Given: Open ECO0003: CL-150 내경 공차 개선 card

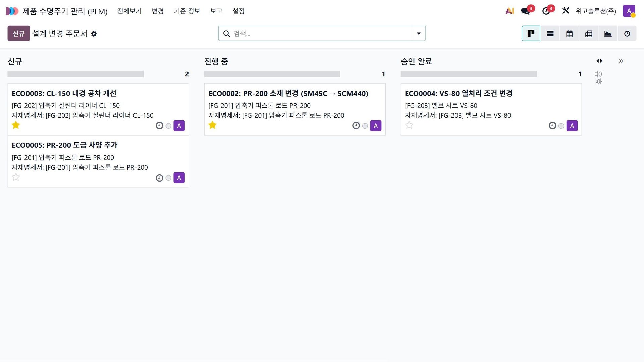Looking at the screenshot, I should [98, 109].
